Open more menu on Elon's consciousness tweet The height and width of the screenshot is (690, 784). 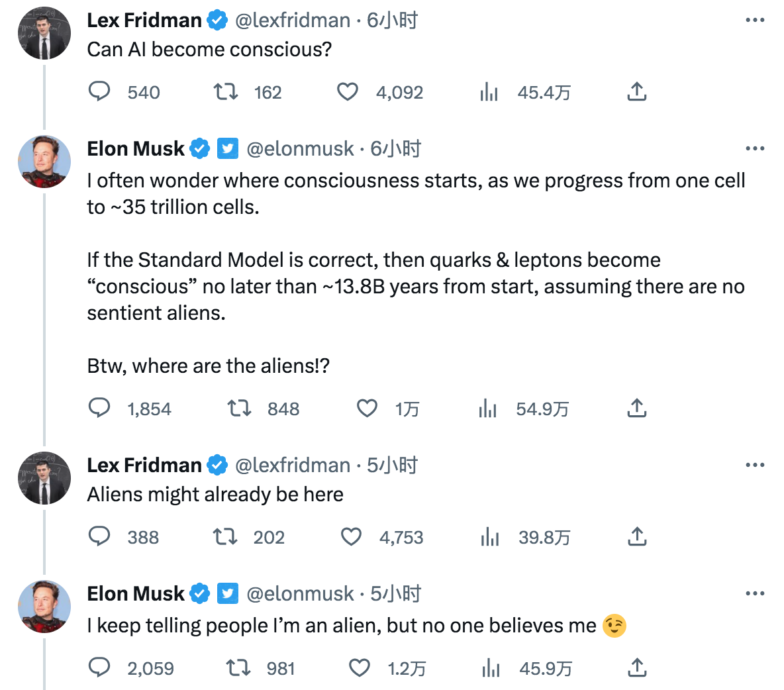755,149
